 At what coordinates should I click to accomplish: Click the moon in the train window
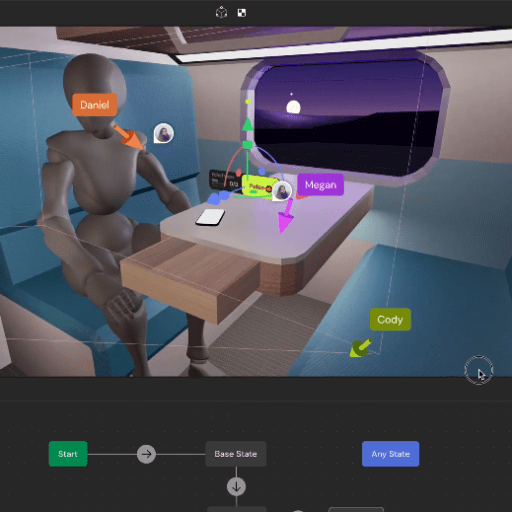point(293,108)
